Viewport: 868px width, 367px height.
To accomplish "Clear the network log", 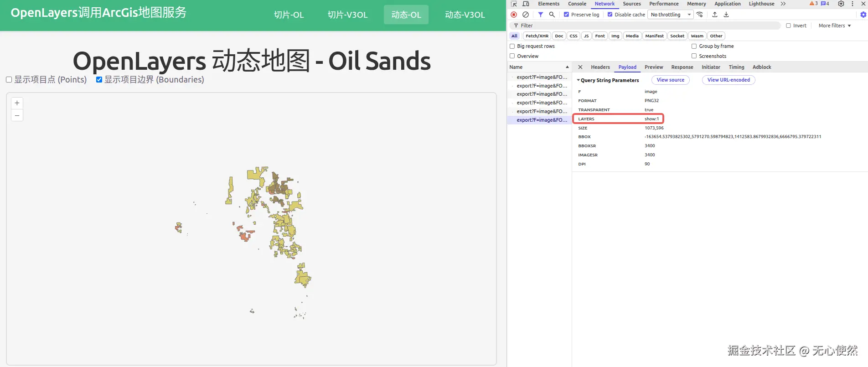I will 526,15.
